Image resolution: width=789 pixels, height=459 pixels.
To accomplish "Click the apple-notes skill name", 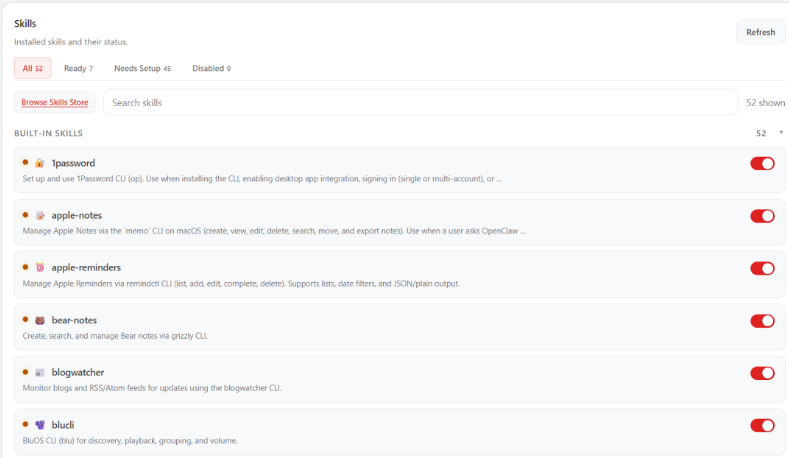I will point(76,215).
